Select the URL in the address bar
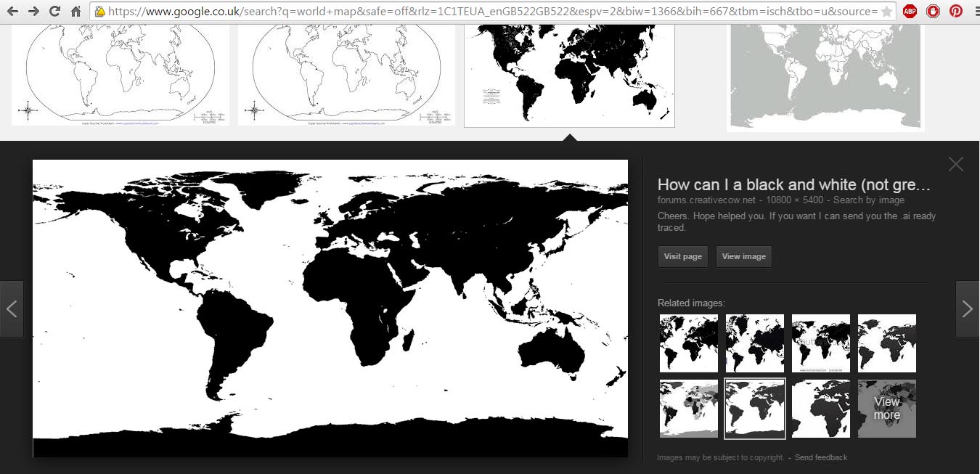The width and height of the screenshot is (980, 474). click(x=492, y=12)
